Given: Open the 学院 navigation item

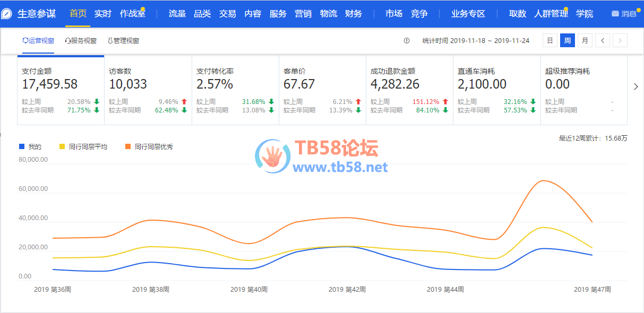Looking at the screenshot, I should pyautogui.click(x=585, y=14).
